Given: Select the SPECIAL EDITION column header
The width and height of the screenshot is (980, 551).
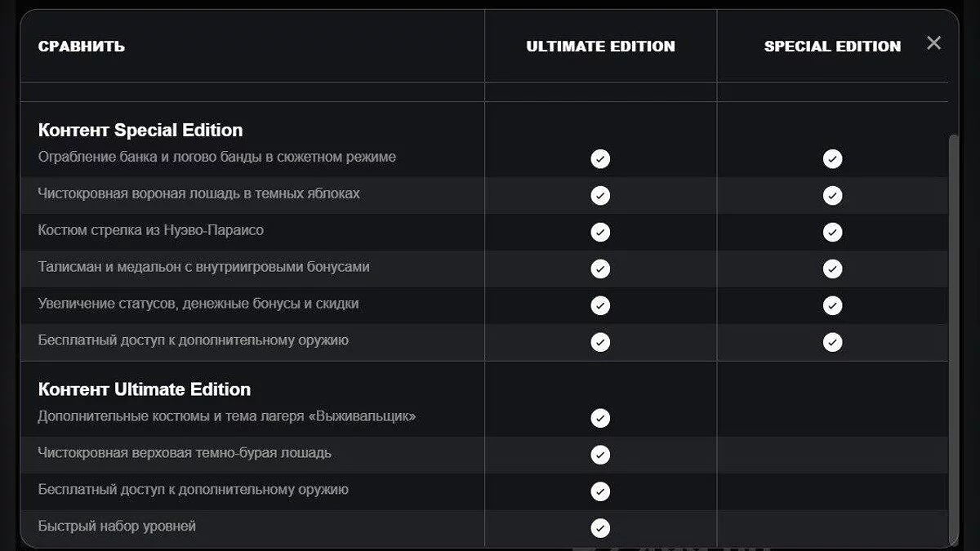Looking at the screenshot, I should (832, 47).
